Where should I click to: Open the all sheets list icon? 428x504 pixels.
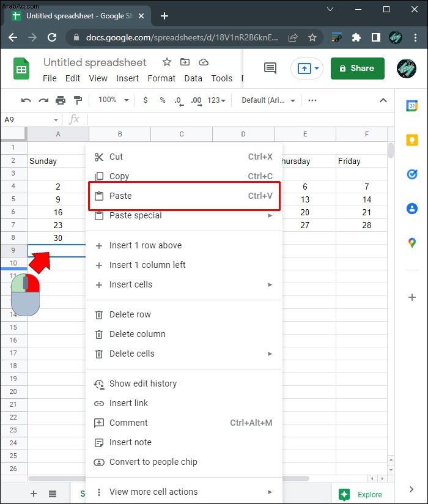point(53,494)
